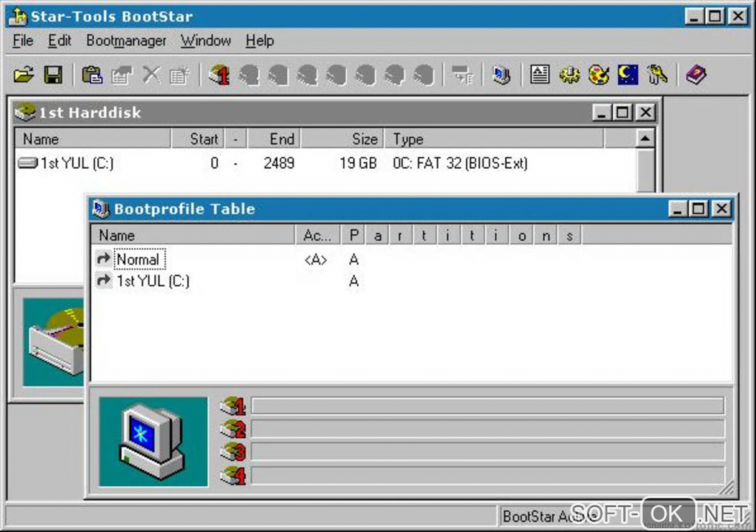Click the Bootprofile Table computer toolbar icon
Image resolution: width=756 pixels, height=532 pixels.
(x=502, y=75)
